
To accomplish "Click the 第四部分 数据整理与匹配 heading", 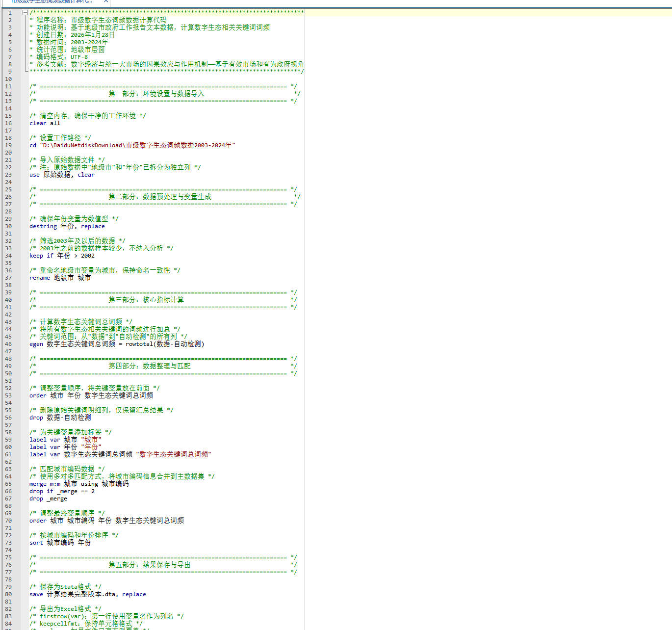I will 150,366.
